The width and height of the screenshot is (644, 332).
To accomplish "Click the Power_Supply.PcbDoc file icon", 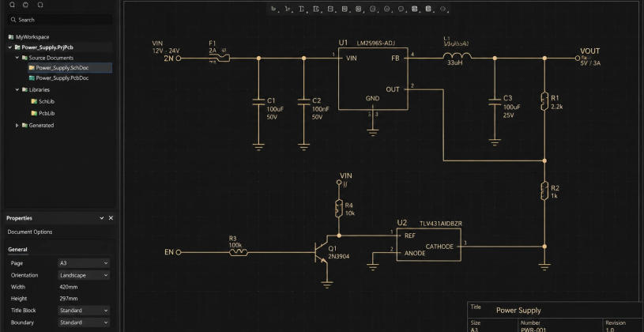I will coord(32,78).
